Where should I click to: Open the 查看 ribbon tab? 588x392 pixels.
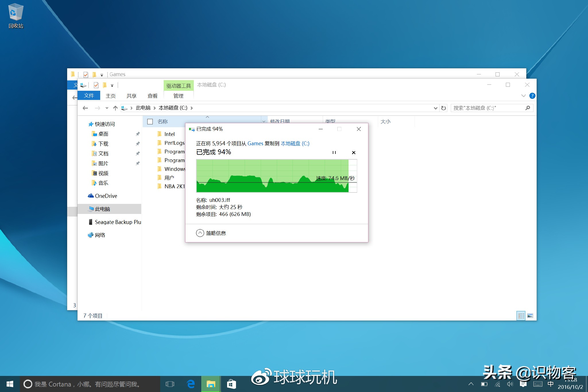click(x=152, y=96)
